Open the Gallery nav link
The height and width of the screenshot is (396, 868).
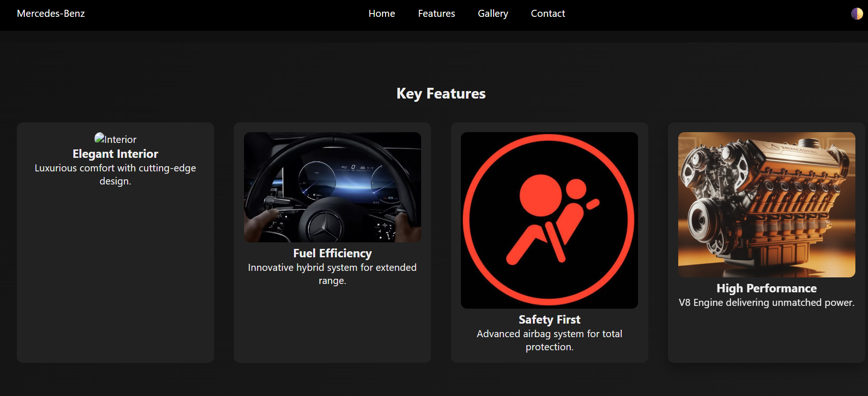[x=493, y=14]
